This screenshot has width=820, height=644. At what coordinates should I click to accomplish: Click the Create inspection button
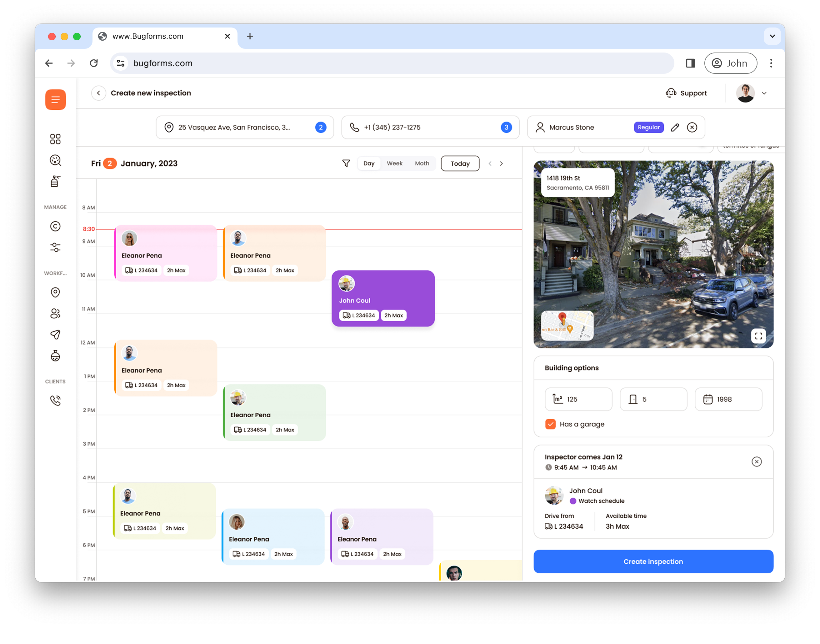pyautogui.click(x=653, y=561)
